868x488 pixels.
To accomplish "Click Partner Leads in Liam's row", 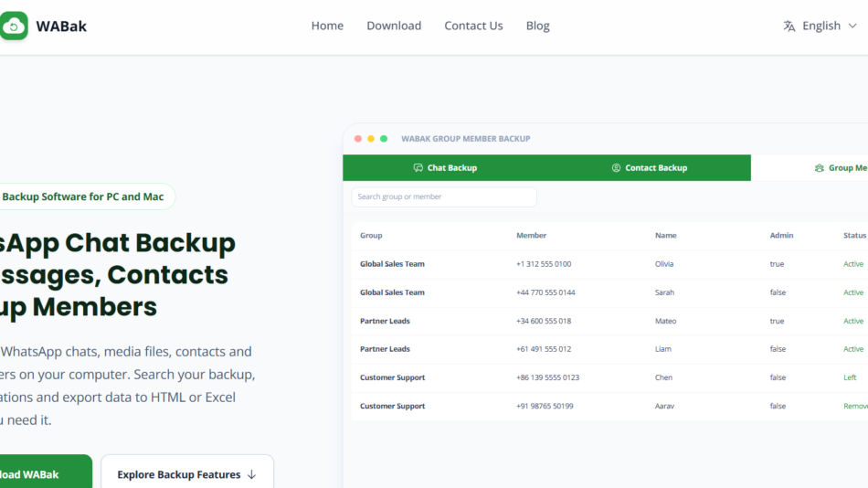I will point(385,349).
